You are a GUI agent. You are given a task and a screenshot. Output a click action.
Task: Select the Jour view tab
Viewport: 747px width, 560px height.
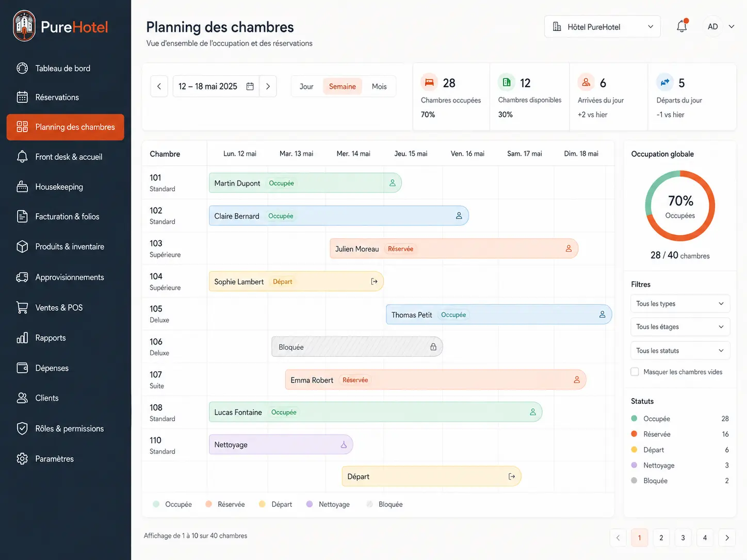tap(306, 87)
